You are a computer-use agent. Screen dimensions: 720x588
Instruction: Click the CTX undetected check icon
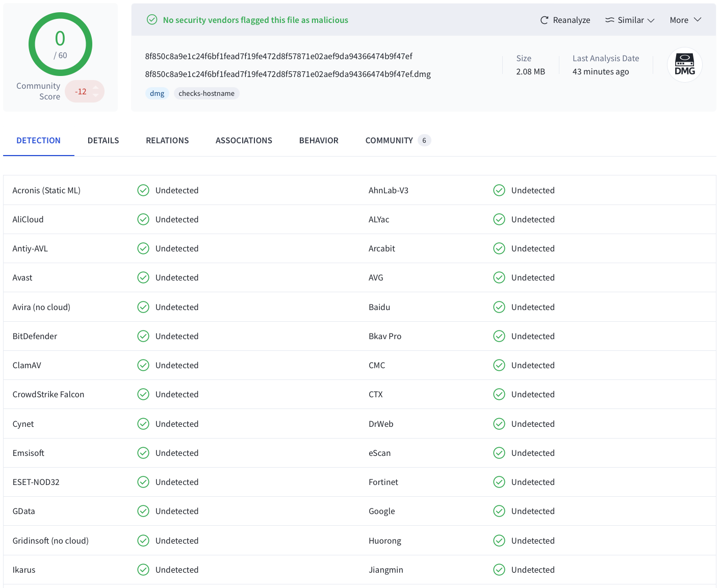click(499, 394)
